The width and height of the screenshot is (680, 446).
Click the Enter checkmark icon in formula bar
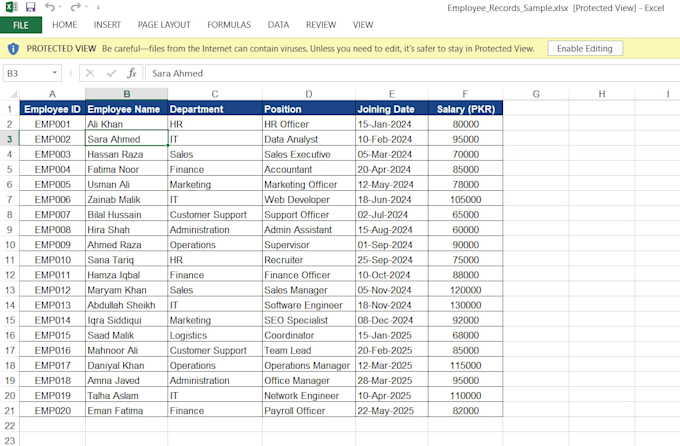[111, 73]
